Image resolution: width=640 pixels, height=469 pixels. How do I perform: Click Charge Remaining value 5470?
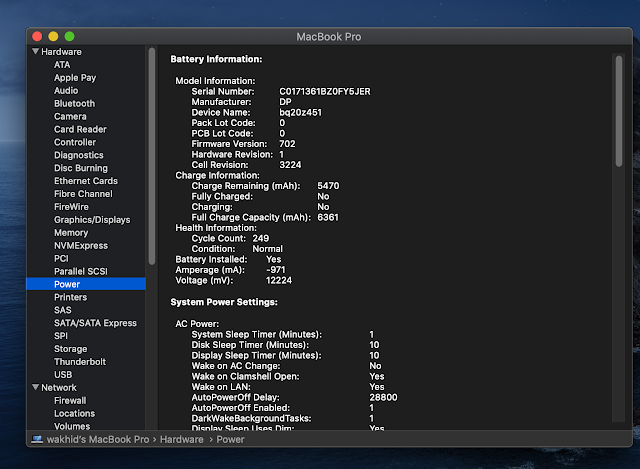click(x=328, y=186)
